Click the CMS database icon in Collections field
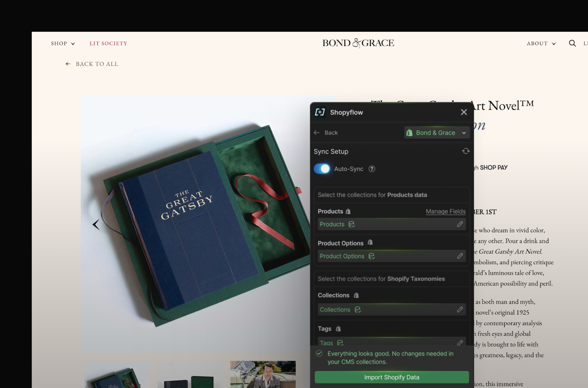 (358, 310)
